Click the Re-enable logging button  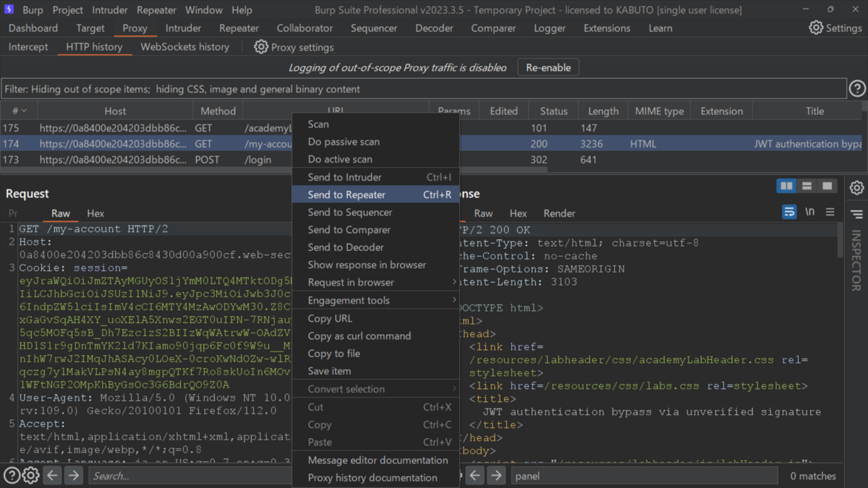[548, 67]
